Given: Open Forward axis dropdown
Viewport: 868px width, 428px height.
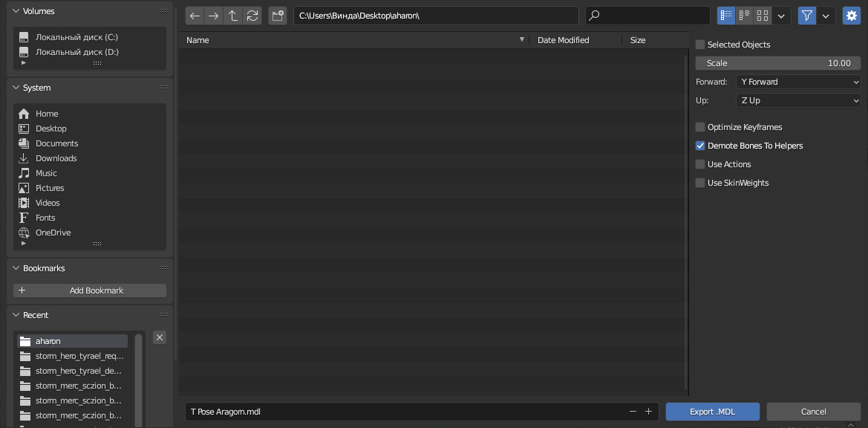Looking at the screenshot, I should (798, 82).
